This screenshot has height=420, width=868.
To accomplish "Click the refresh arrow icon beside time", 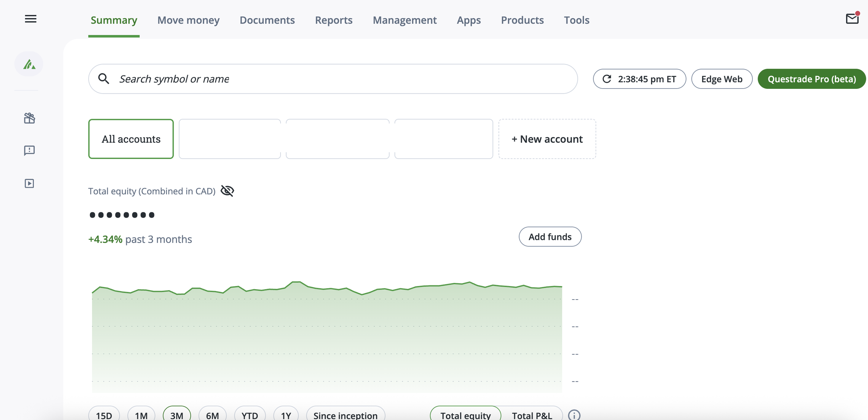I will point(607,79).
